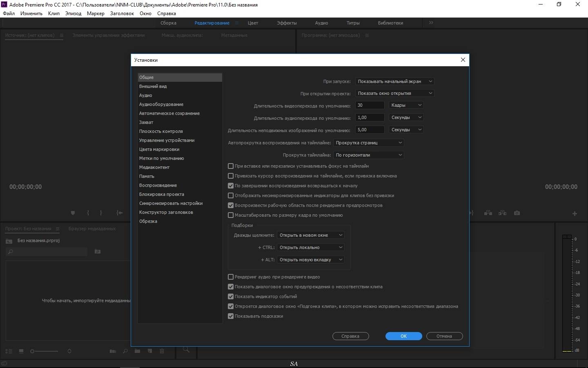588x368 pixels.
Task: Open + CTRL bins dropdown
Action: pyautogui.click(x=311, y=247)
